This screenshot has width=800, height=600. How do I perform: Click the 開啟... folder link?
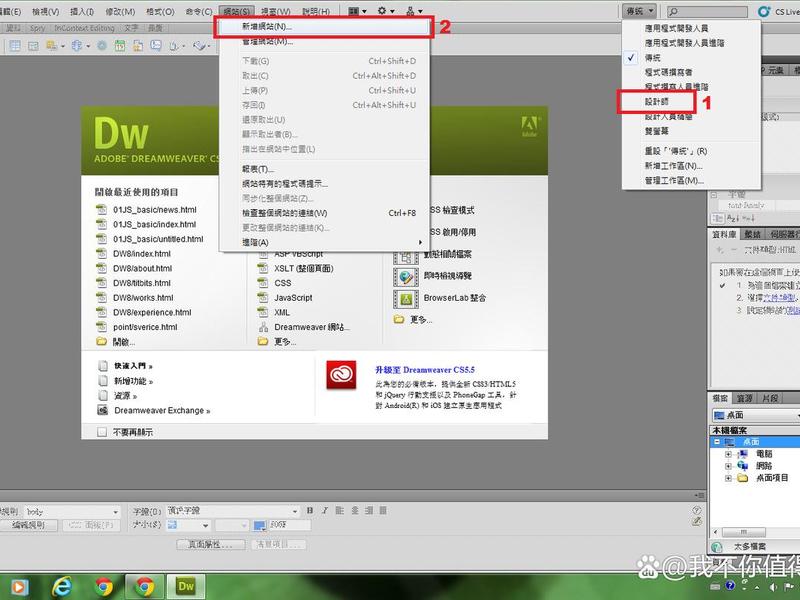[124, 342]
